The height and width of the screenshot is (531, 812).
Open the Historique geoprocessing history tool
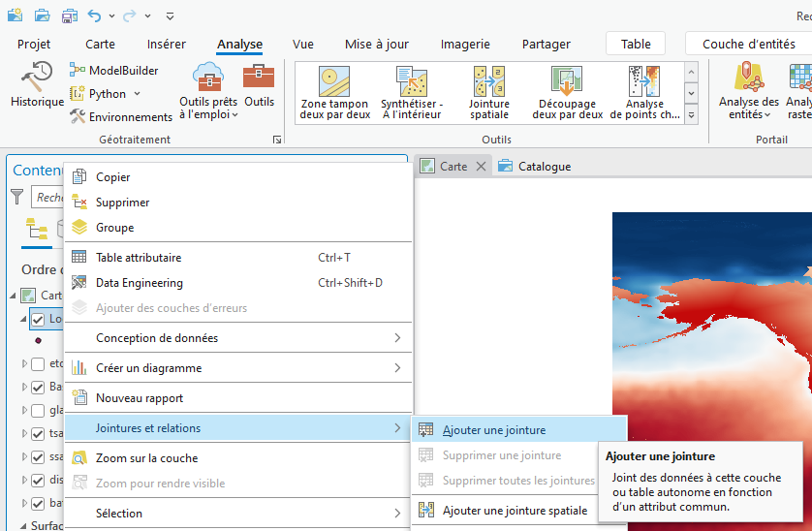[x=37, y=86]
